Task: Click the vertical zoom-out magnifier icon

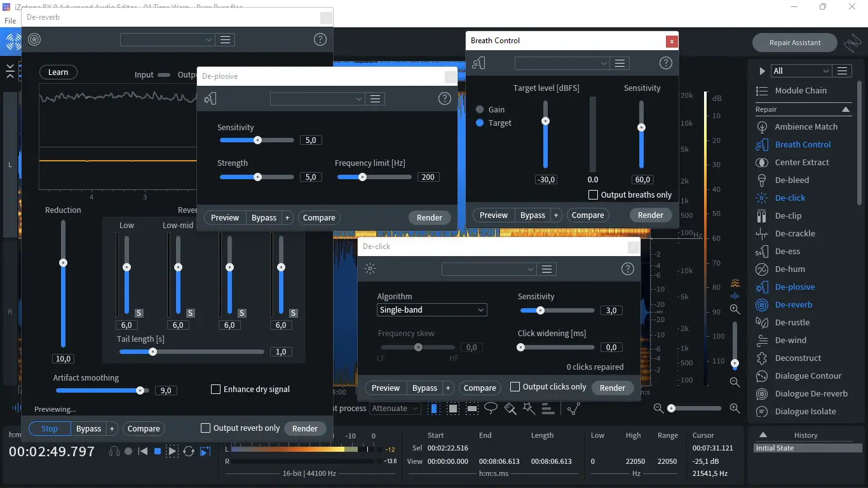Action: tap(735, 382)
